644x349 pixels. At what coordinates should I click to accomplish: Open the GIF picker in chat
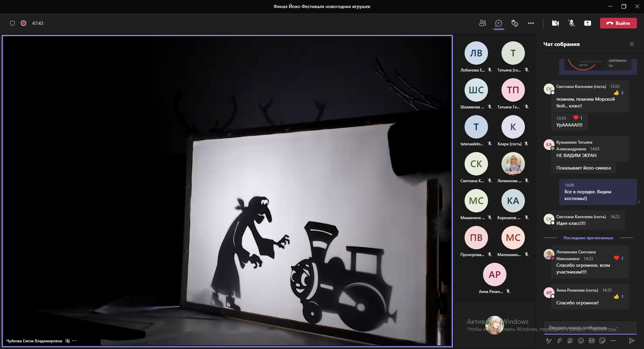click(592, 341)
